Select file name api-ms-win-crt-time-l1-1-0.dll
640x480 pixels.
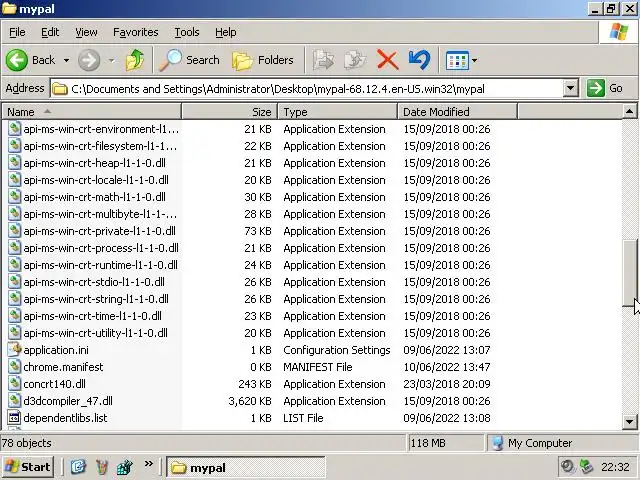click(x=93, y=316)
